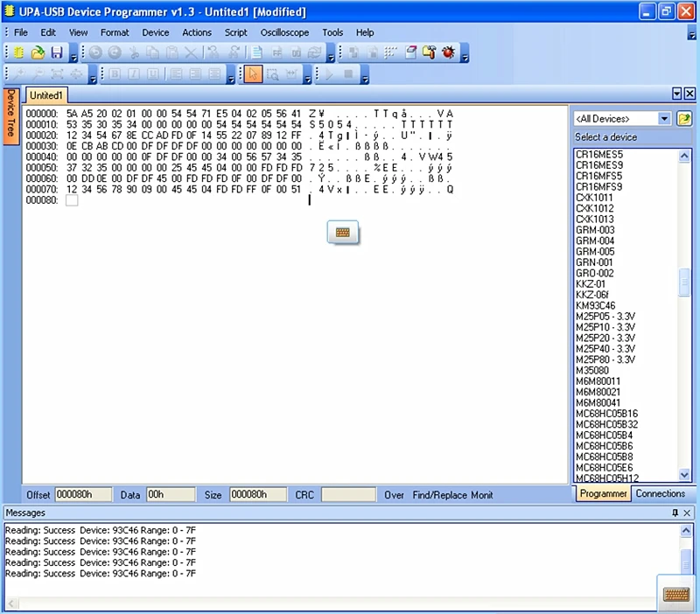Click the eraser Erase device icon
Viewport: 700px width, 614px height.
coord(410,52)
